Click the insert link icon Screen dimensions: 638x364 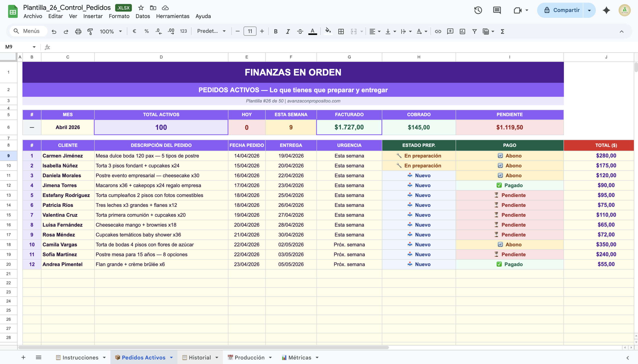tap(438, 31)
